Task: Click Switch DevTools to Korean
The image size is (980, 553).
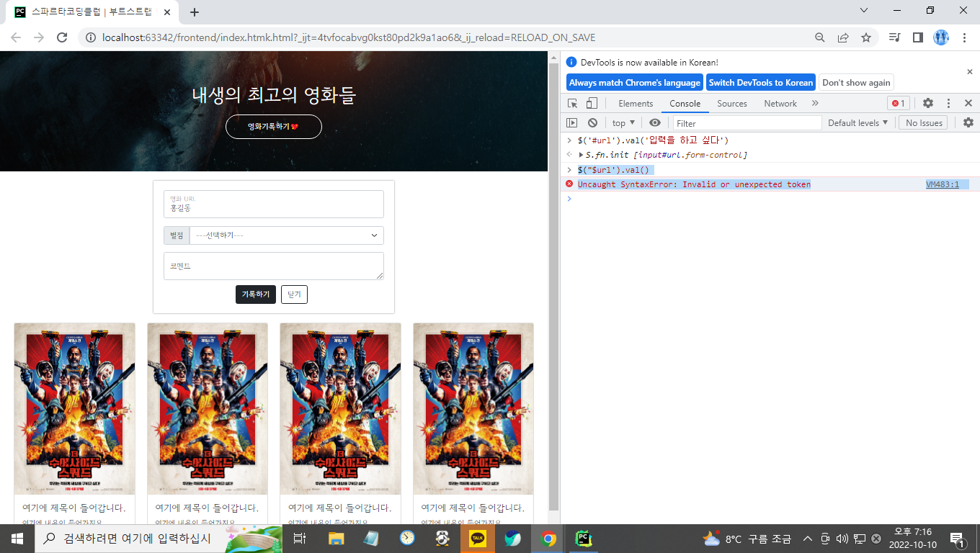Action: (x=761, y=83)
